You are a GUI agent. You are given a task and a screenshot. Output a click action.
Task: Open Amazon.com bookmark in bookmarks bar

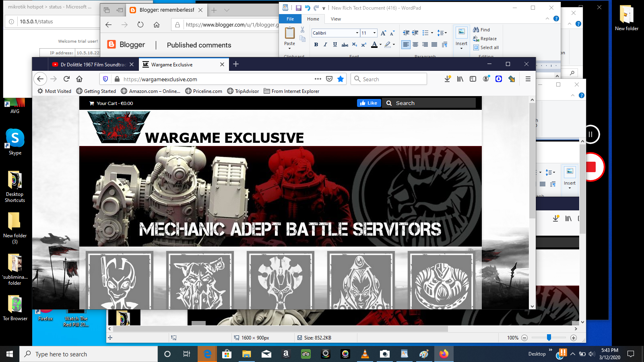151,91
